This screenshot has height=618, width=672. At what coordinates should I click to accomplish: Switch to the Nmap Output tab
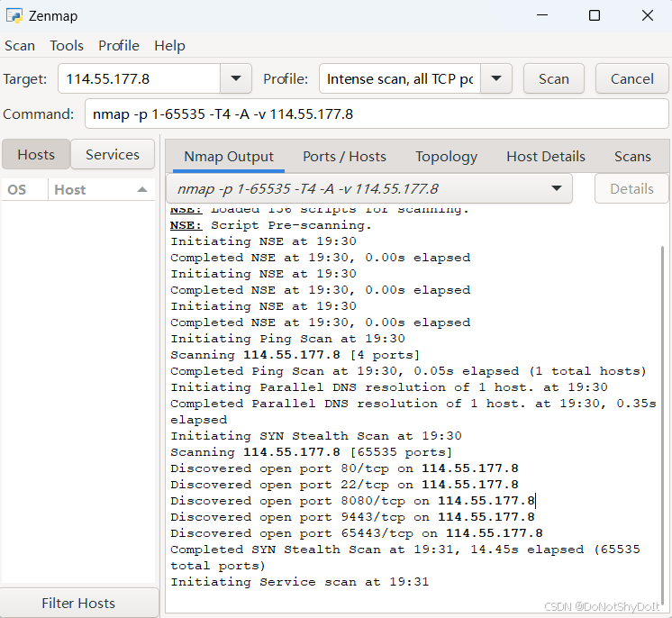229,157
